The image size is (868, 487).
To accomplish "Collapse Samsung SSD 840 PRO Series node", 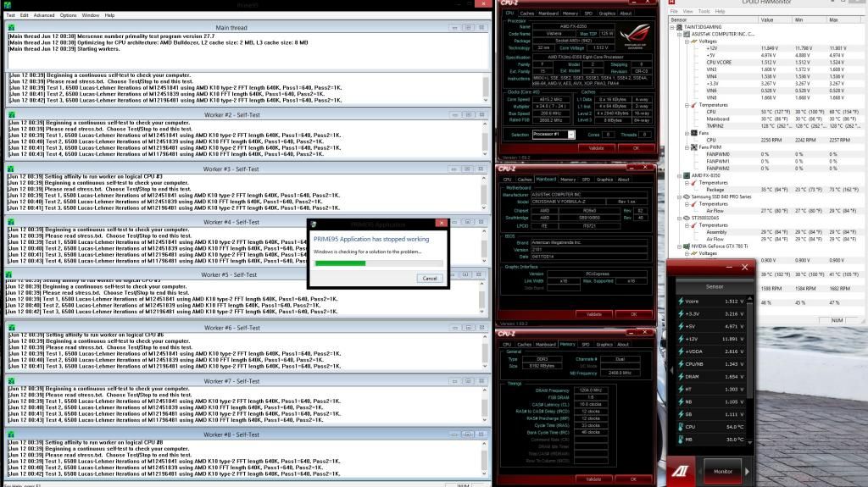I will pyautogui.click(x=679, y=196).
